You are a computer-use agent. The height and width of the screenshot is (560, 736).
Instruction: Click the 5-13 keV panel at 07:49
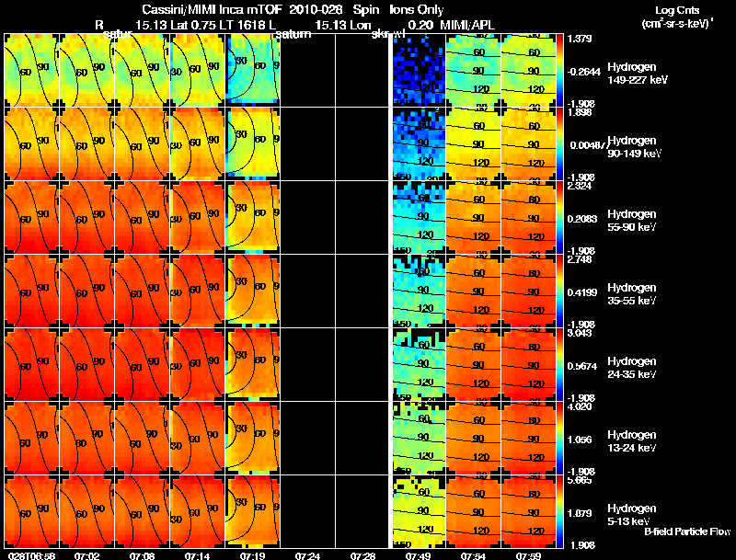point(419,511)
